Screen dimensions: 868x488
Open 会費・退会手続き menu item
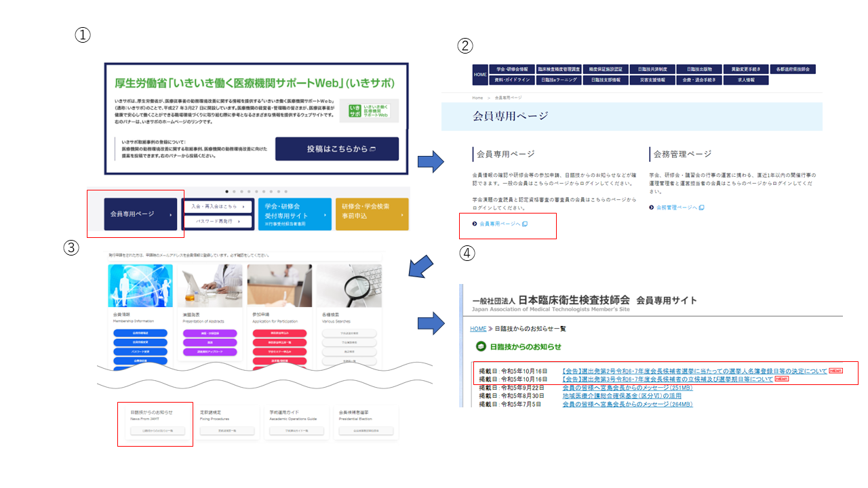click(698, 80)
